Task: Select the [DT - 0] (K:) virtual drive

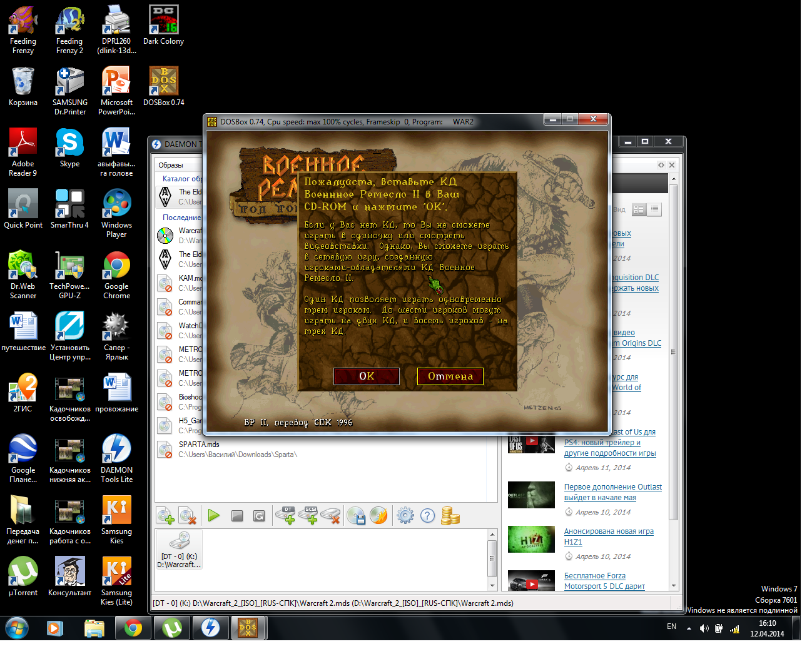Action: click(x=179, y=550)
